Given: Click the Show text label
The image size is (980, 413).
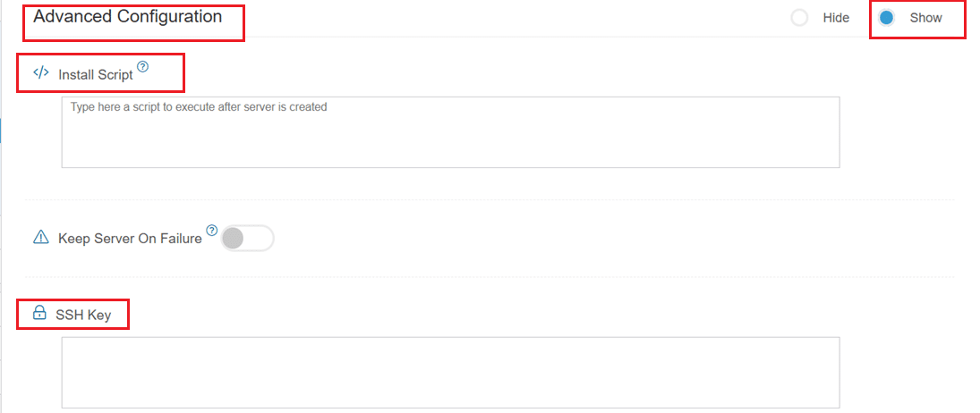Looking at the screenshot, I should tap(925, 18).
